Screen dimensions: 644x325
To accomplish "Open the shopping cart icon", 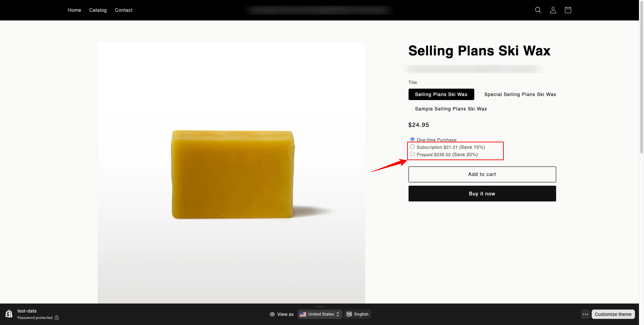I will pos(568,10).
